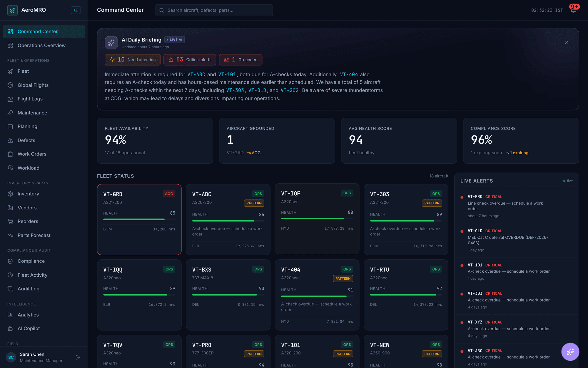Click the AI badge beside AeroMRO
Image resolution: width=588 pixels, height=368 pixels.
point(76,10)
